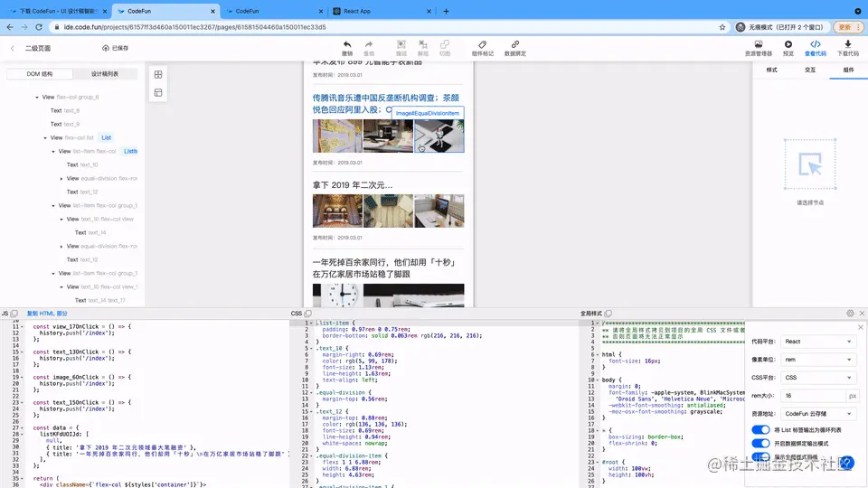Open the CSS platform dropdown
This screenshot has height=488, width=868.
pyautogui.click(x=818, y=378)
